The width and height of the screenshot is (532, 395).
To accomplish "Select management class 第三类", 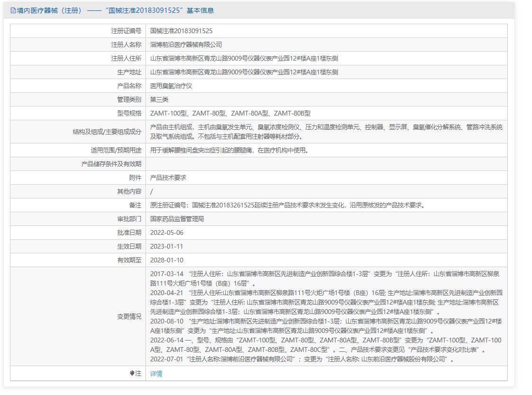I will click(159, 99).
